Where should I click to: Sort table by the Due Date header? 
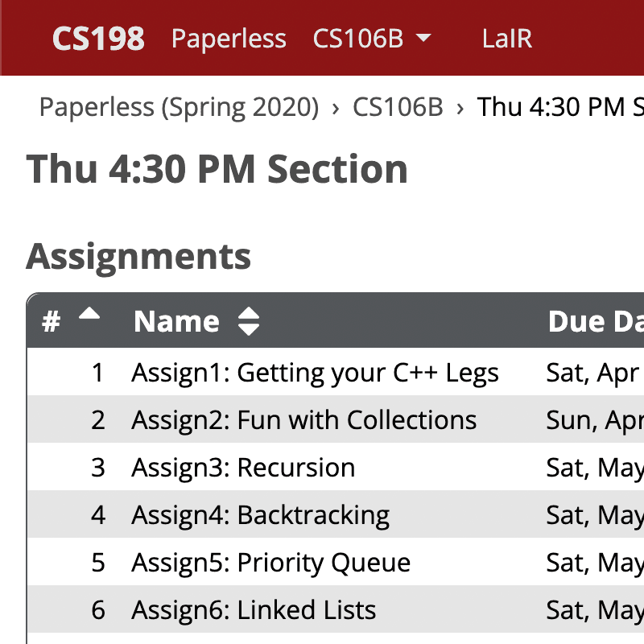596,321
